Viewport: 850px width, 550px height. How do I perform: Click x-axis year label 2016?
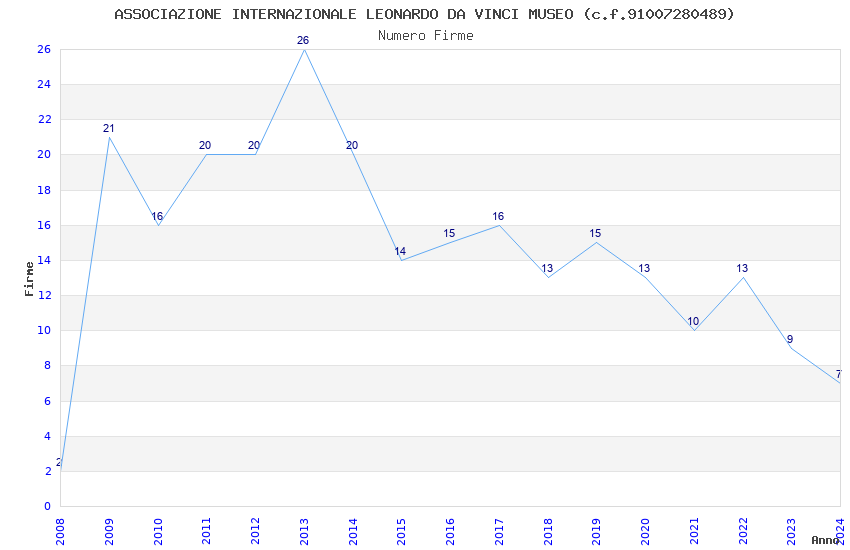(x=450, y=531)
